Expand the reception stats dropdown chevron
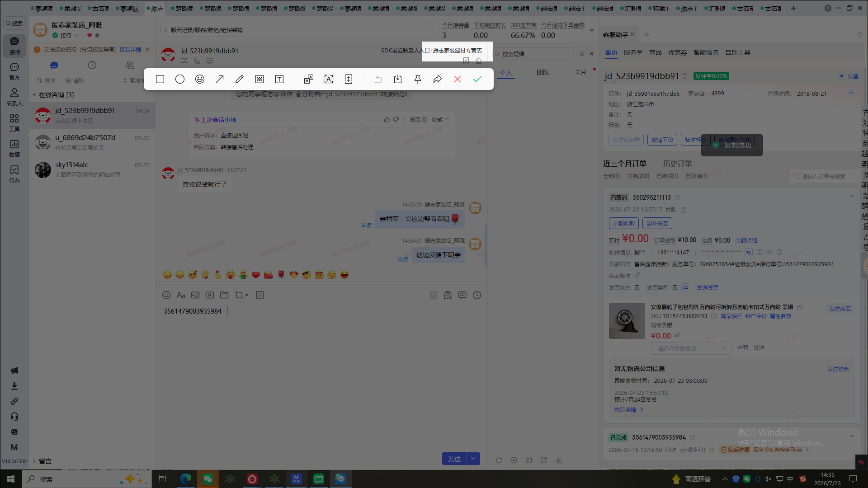The height and width of the screenshot is (488, 868). [x=592, y=30]
